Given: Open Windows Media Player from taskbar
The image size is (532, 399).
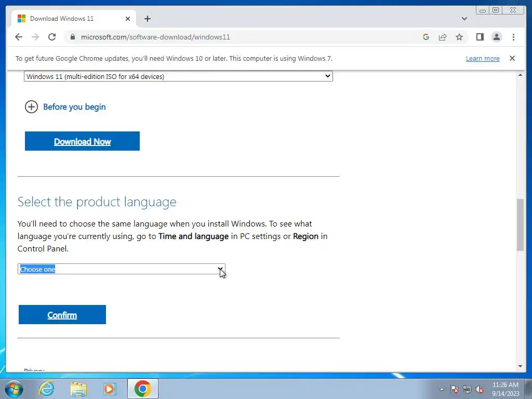Looking at the screenshot, I should [x=110, y=389].
